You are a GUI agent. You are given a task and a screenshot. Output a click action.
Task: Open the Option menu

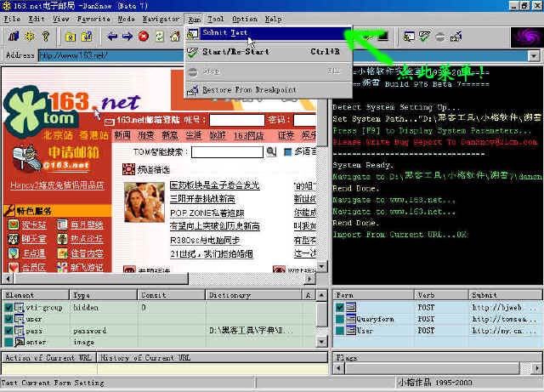(245, 19)
